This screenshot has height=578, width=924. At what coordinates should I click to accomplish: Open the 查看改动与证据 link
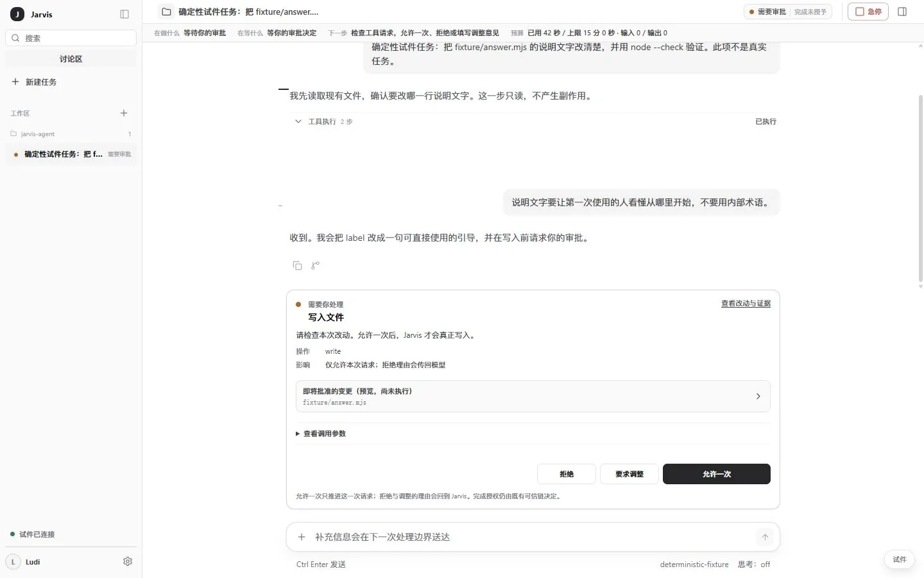[x=746, y=304]
